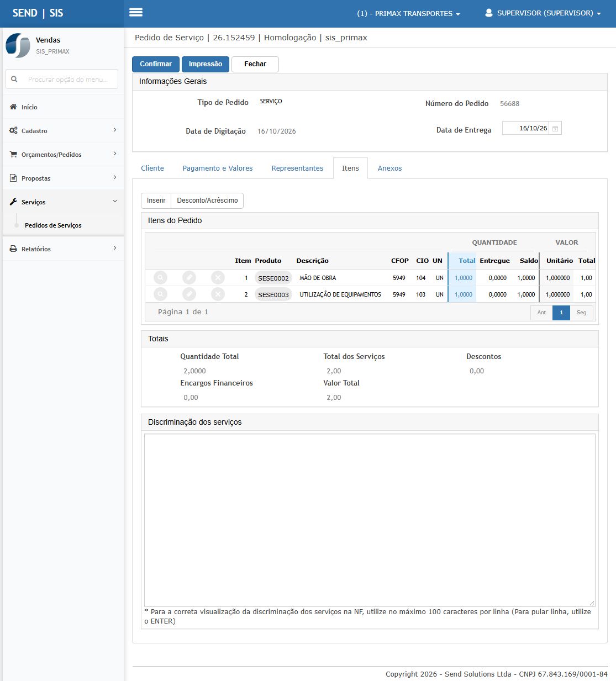Click the shopping cart icon for Orçamentos/Pedidos
616x681 pixels.
click(13, 155)
